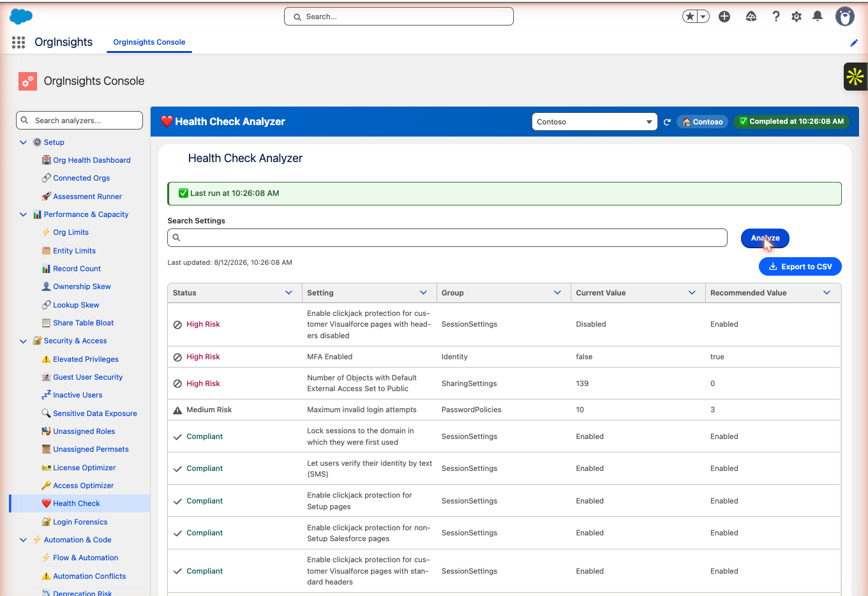Open the Setup gear icon
Viewport: 868px width, 596px height.
(x=797, y=17)
